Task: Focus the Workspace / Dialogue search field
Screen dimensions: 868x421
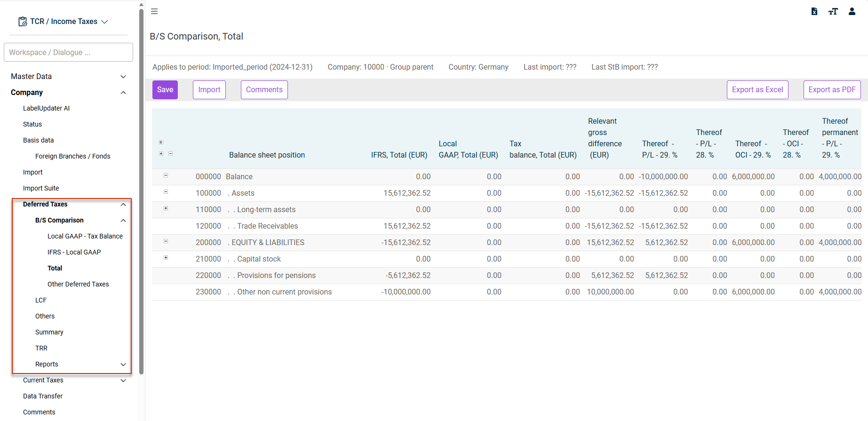Action: (68, 52)
